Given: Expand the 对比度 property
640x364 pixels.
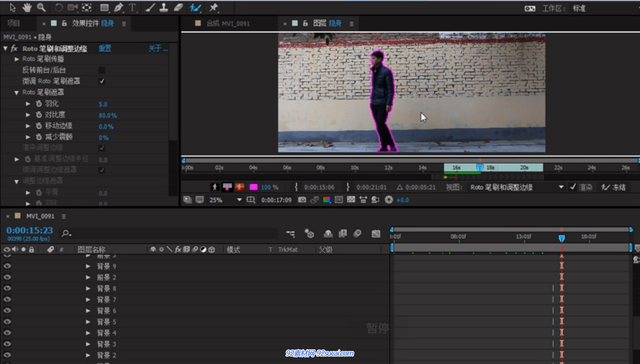Looking at the screenshot, I should [x=28, y=115].
